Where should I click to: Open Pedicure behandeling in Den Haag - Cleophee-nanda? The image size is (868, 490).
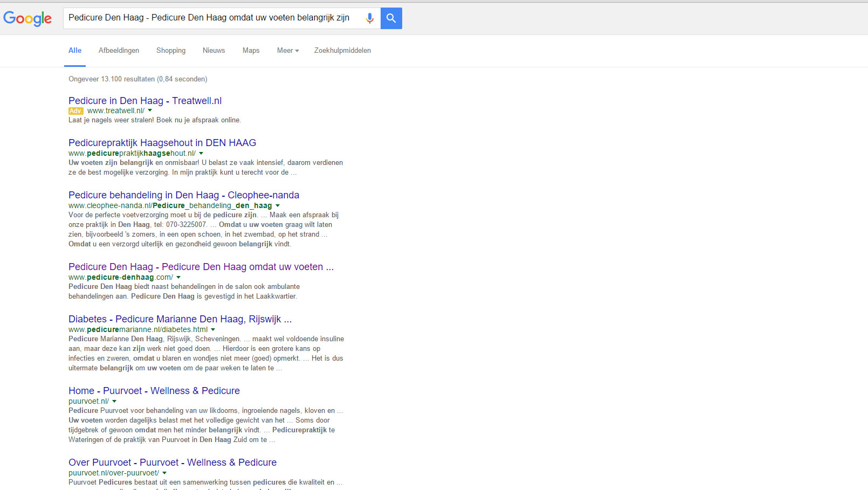(x=184, y=195)
